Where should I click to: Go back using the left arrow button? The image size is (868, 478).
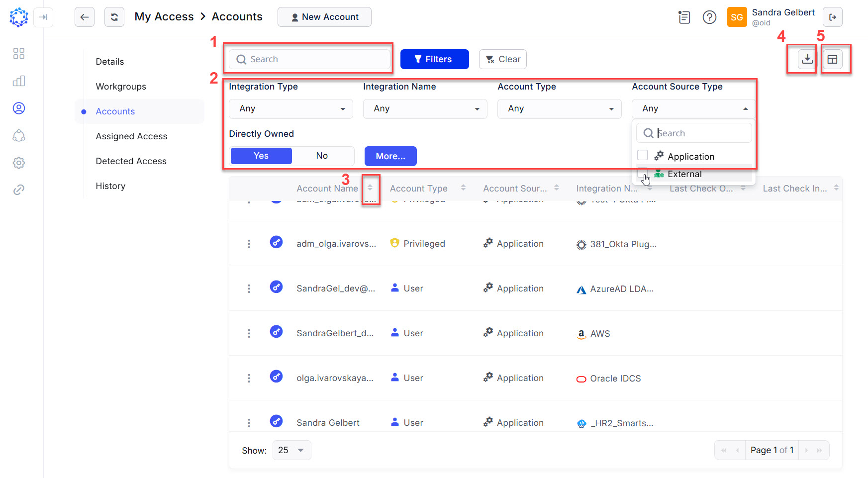click(85, 17)
